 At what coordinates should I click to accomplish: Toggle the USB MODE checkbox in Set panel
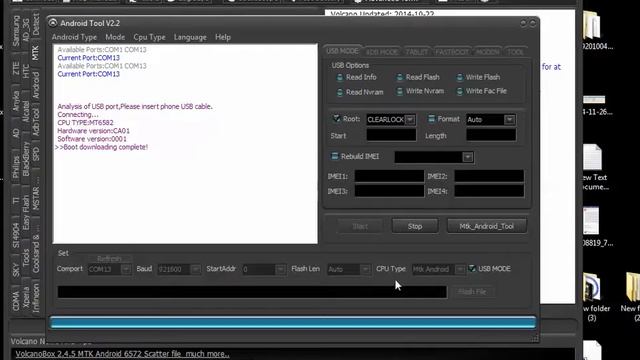pyautogui.click(x=472, y=269)
